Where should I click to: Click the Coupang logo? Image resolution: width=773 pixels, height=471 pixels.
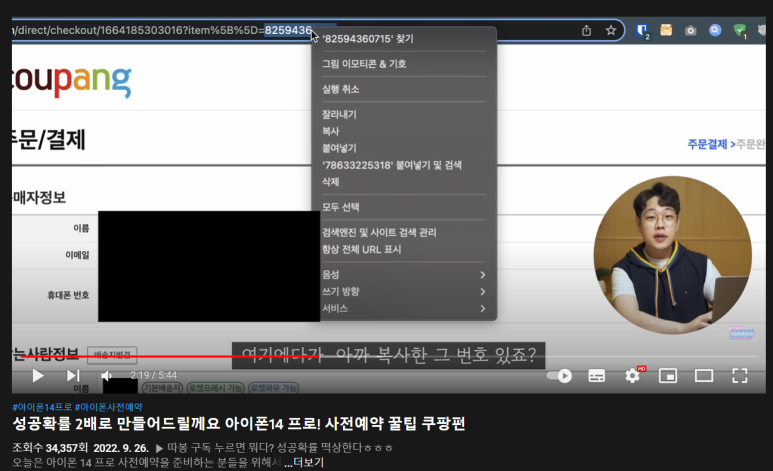(x=71, y=80)
